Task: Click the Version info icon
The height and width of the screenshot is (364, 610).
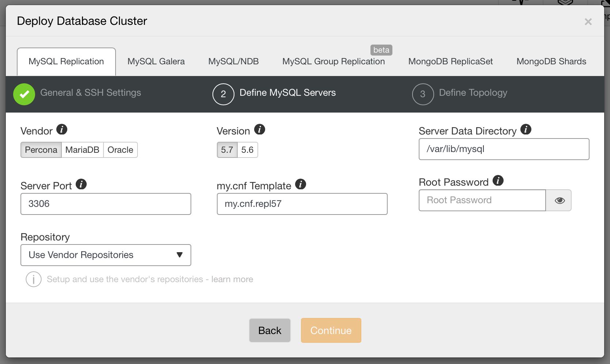Action: [260, 129]
